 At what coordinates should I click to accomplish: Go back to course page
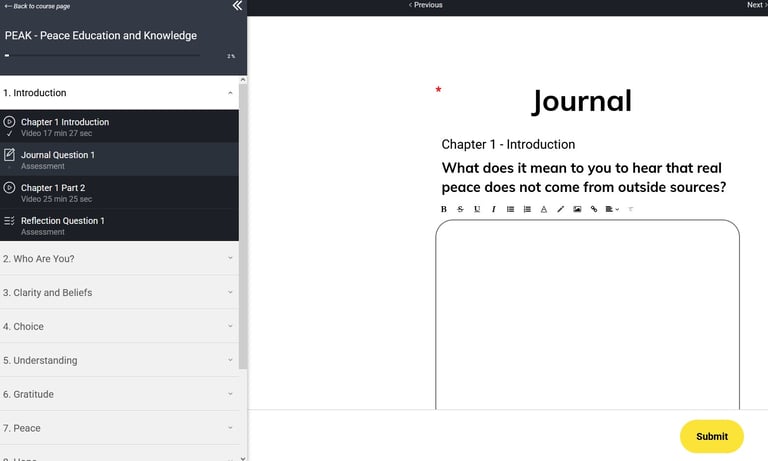pos(37,6)
